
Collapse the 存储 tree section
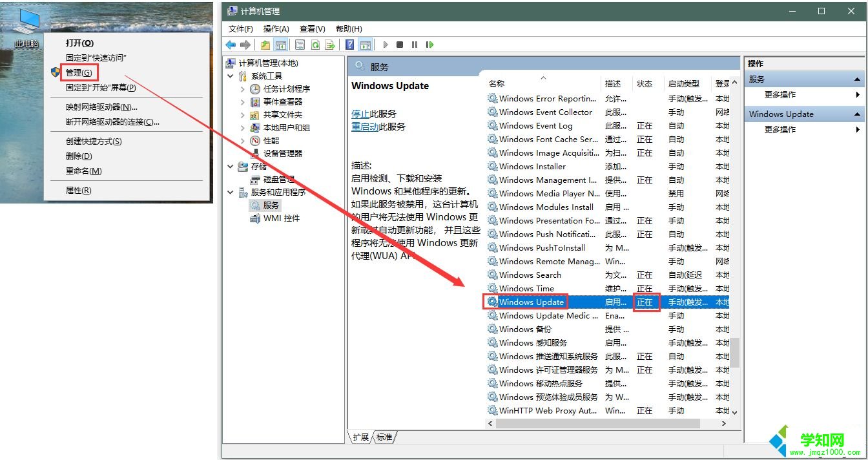[x=231, y=166]
